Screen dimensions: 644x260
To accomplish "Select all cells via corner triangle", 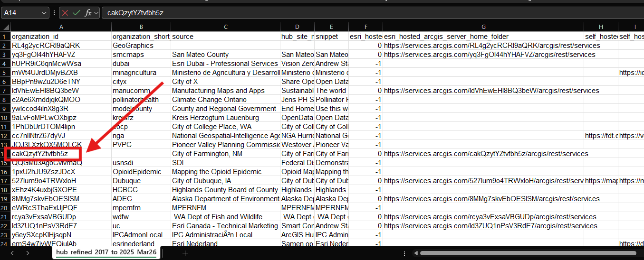I will 5,28.
